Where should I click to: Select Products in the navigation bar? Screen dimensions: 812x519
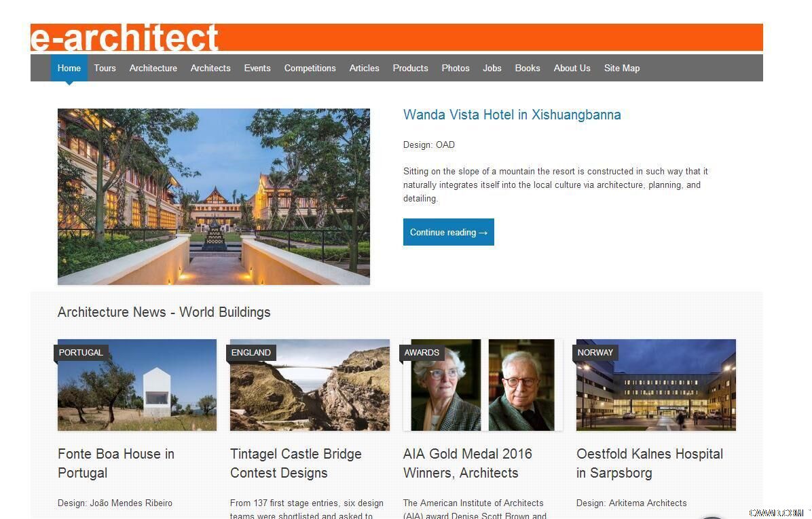click(x=410, y=68)
